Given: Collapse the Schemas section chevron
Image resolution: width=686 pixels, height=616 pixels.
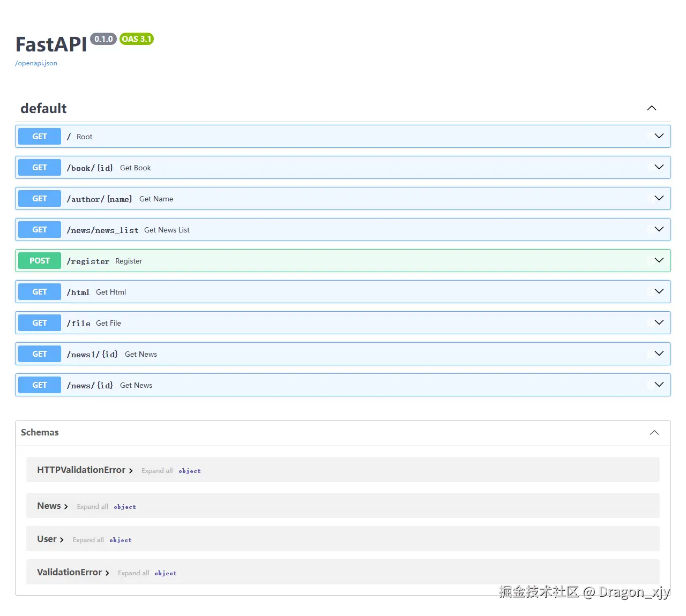Looking at the screenshot, I should point(654,433).
